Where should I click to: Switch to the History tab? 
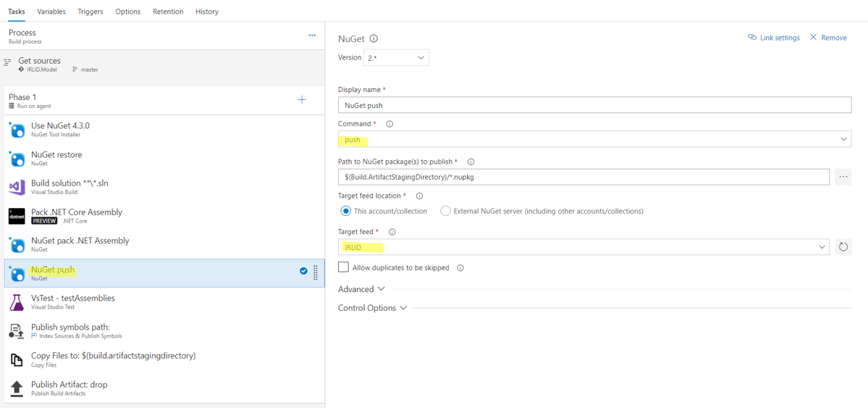coord(207,11)
